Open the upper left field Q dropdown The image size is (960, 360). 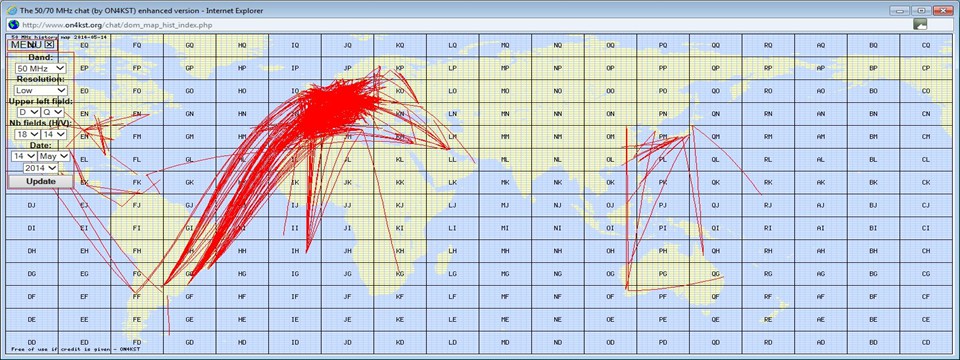coord(53,113)
